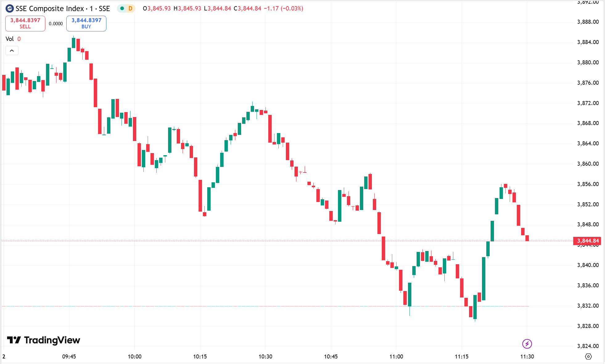
Task: Click the 0.0000 spread value
Action: click(x=56, y=24)
